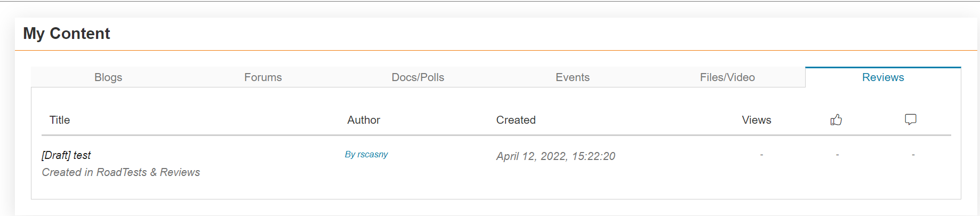This screenshot has width=980, height=216.
Task: Click the Created column header
Action: pos(516,120)
